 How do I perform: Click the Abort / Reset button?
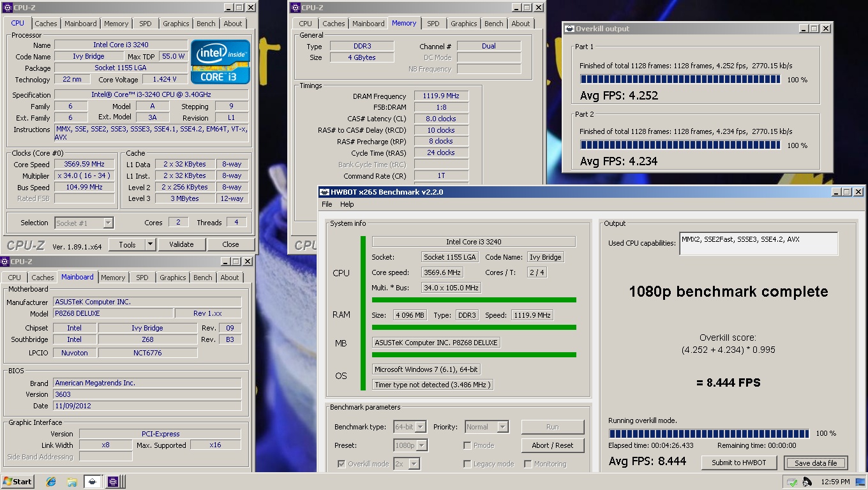(x=553, y=445)
